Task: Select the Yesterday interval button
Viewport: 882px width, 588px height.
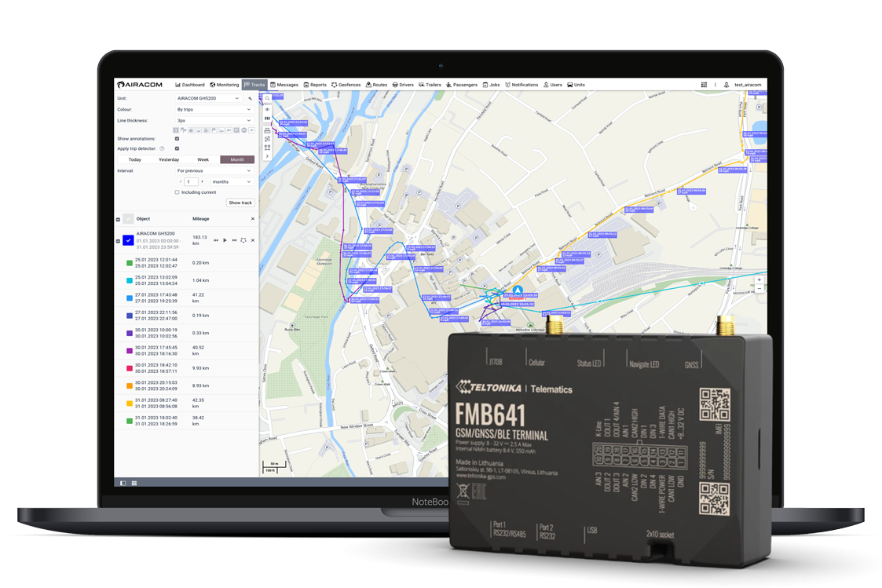Action: click(169, 159)
